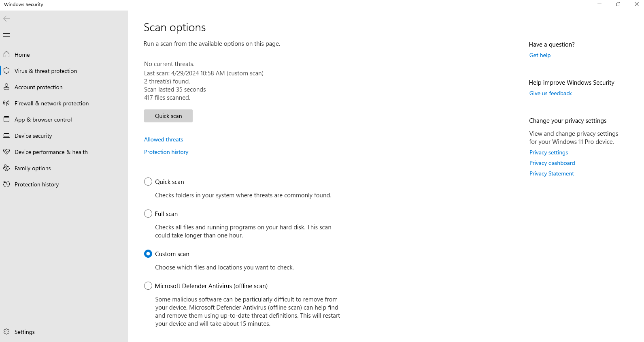Open Protection history in the sidebar
Image resolution: width=644 pixels, height=342 pixels.
pos(36,184)
